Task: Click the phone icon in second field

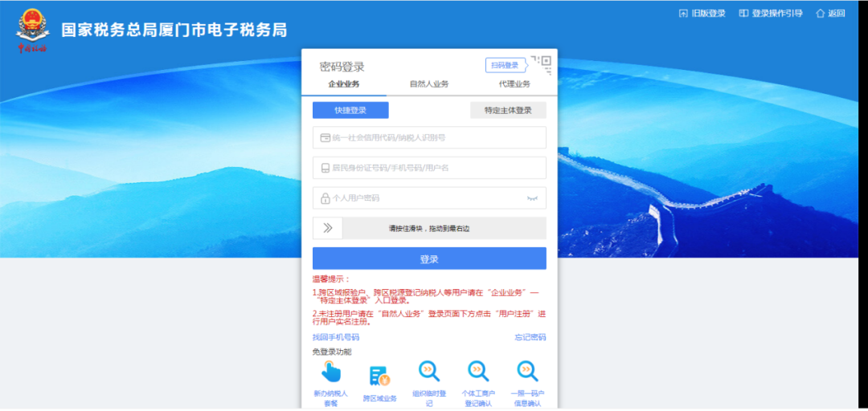Action: point(325,168)
